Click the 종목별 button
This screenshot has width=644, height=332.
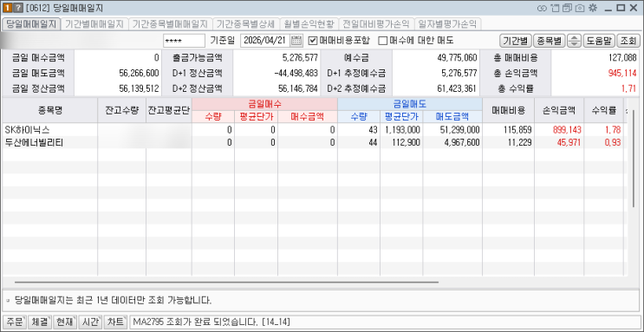(550, 40)
